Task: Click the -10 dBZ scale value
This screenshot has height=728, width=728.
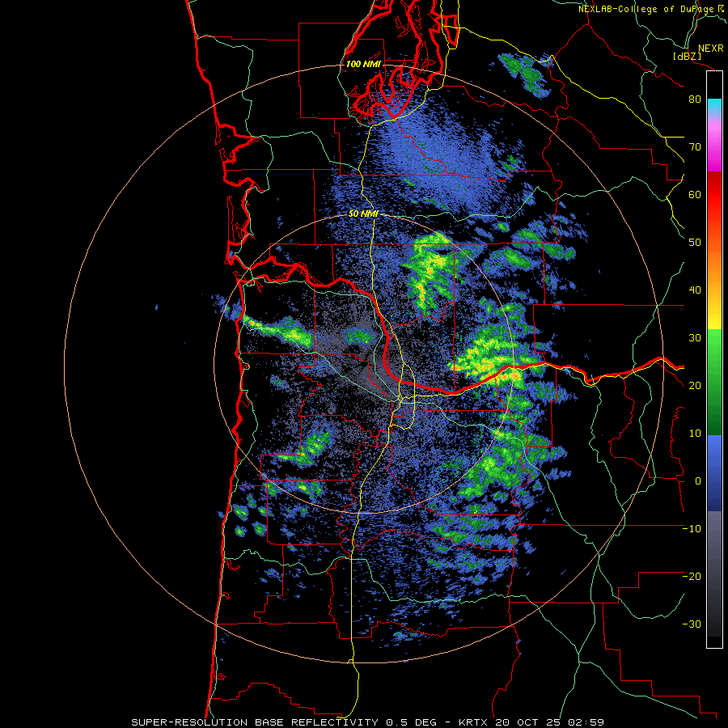Action: [692, 529]
